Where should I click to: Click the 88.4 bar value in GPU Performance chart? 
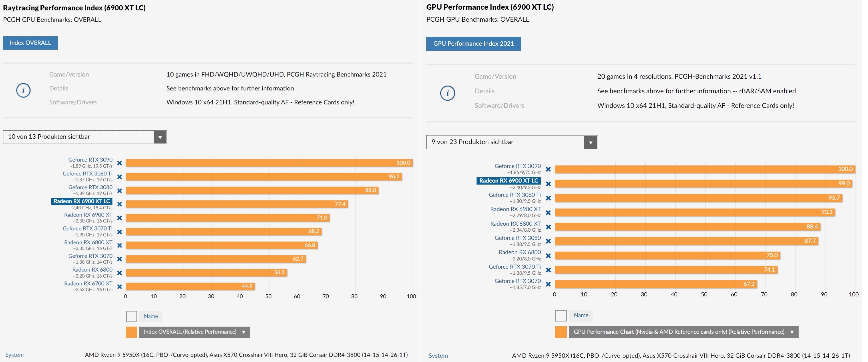812,226
